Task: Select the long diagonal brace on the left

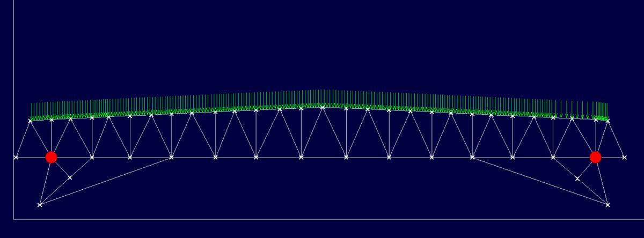Action: [105, 181]
